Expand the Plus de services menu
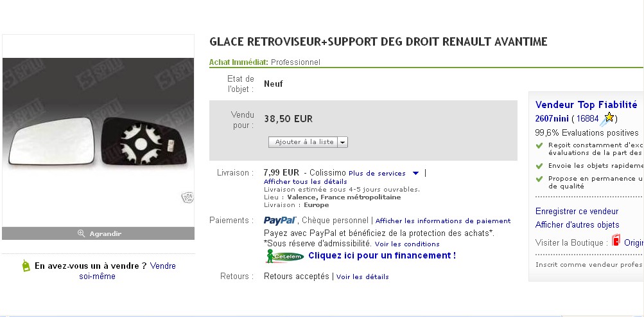The height and width of the screenshot is (317, 644). (415, 173)
